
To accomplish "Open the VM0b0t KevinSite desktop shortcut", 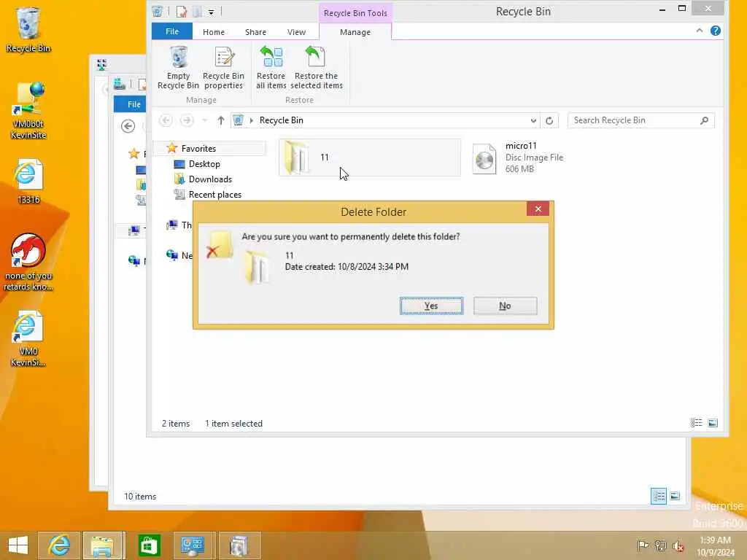I will (x=28, y=111).
